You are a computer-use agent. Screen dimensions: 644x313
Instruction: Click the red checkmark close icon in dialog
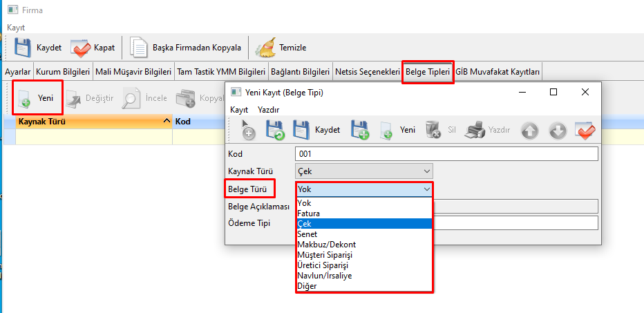click(x=585, y=130)
